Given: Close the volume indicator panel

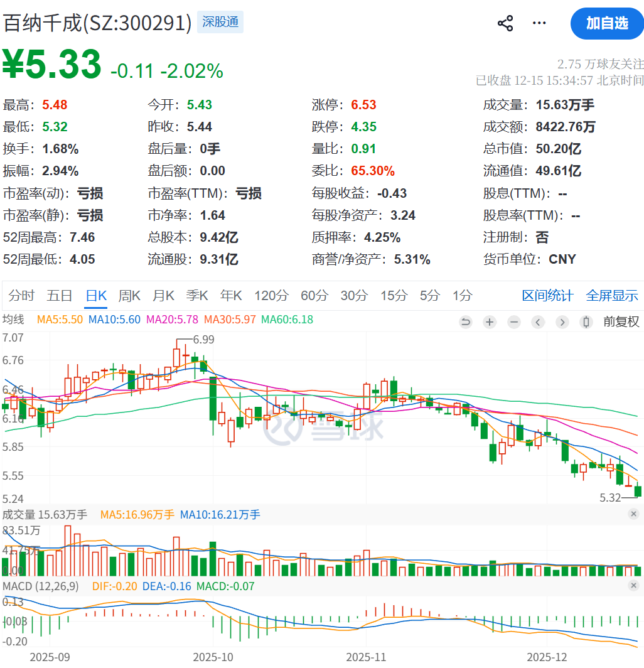Looking at the screenshot, I should 634,514.
